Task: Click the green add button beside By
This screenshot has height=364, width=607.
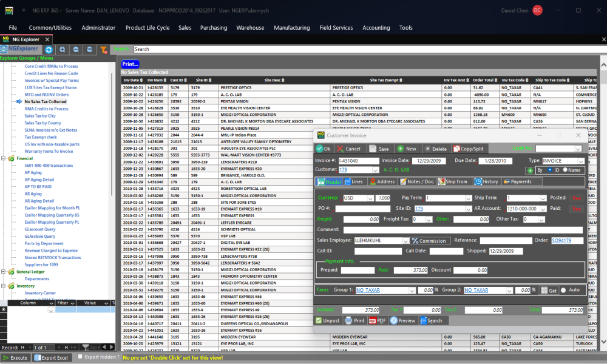Action: pos(530,170)
